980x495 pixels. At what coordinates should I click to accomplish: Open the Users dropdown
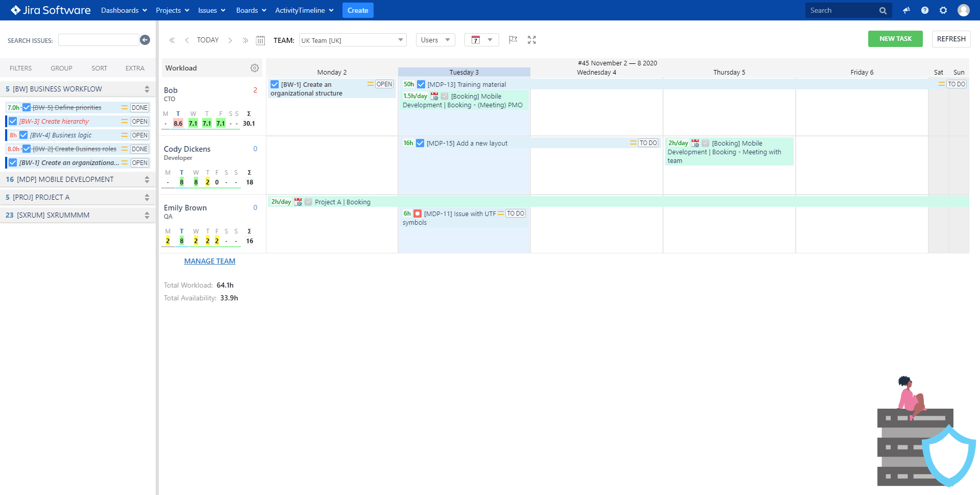click(x=435, y=40)
